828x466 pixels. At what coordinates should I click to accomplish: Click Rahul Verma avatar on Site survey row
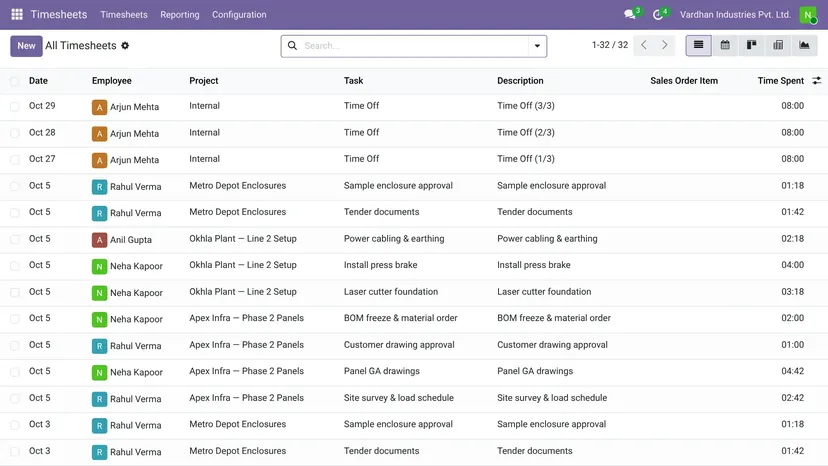[x=99, y=399]
